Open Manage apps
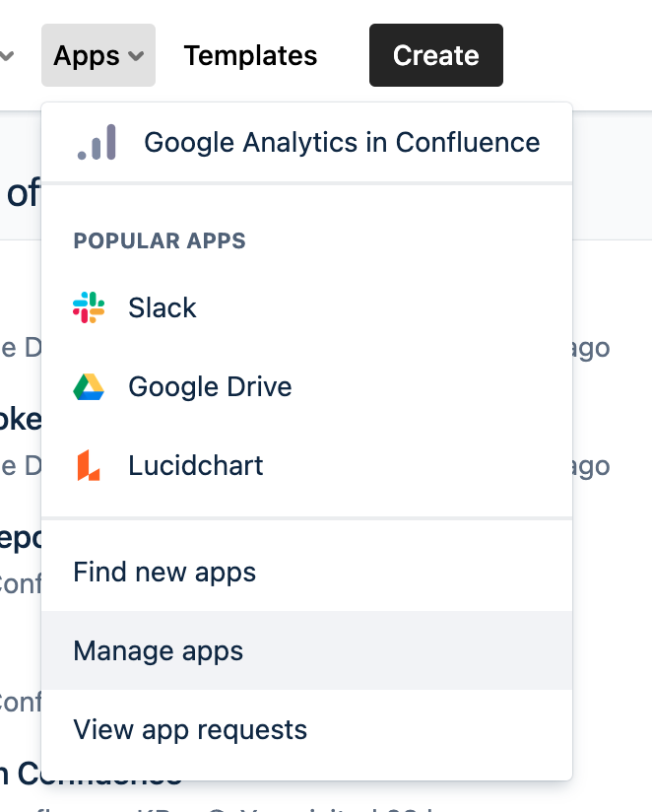 158,650
